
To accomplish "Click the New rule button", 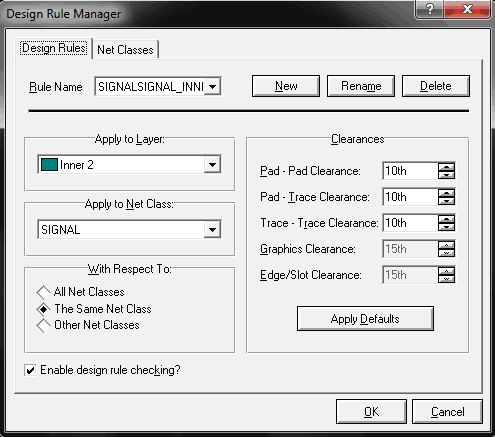I will coord(286,86).
